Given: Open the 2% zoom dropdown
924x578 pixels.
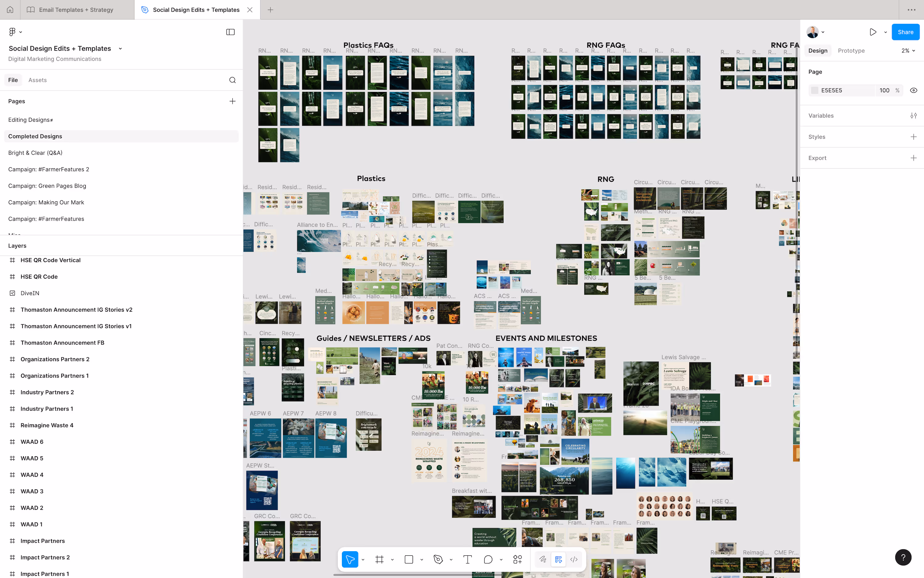Looking at the screenshot, I should (908, 51).
